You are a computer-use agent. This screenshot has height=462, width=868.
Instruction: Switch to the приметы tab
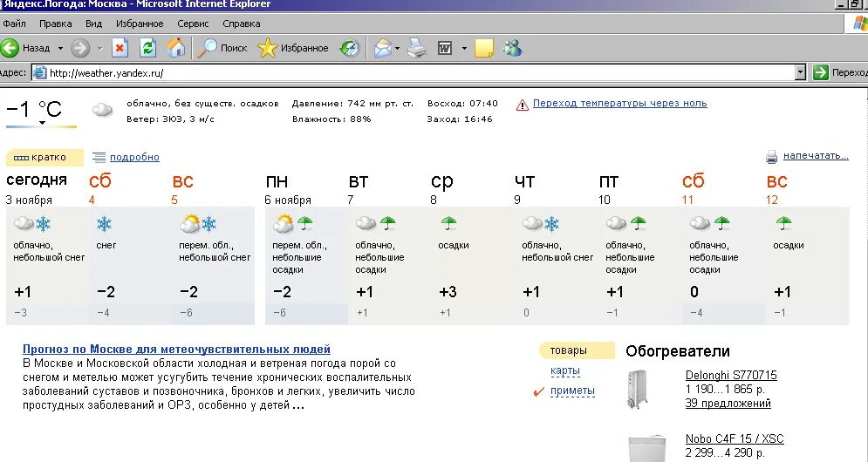click(x=572, y=391)
